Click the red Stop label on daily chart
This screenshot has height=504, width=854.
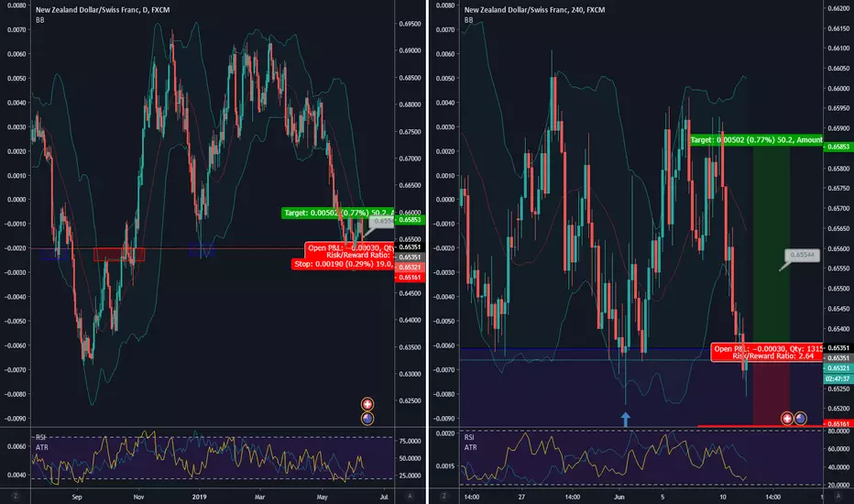coord(343,264)
